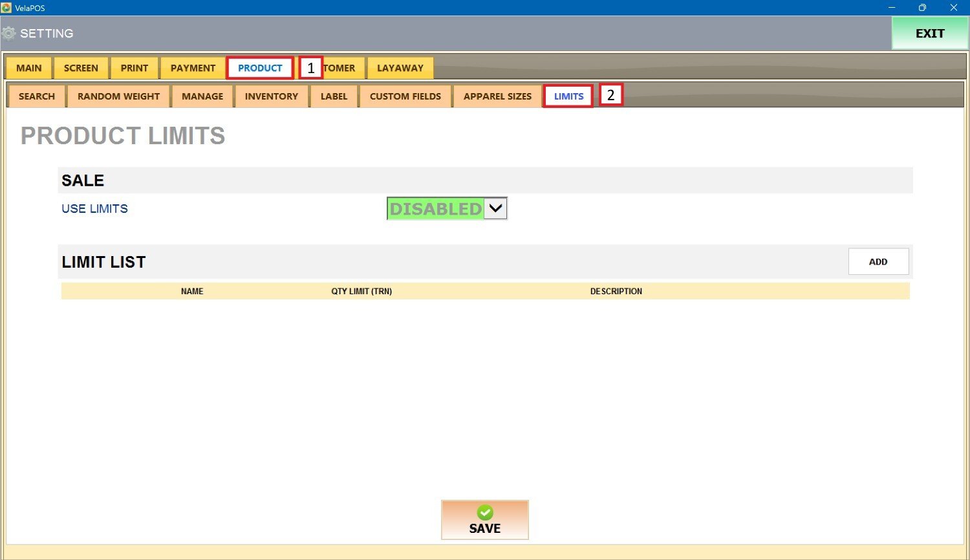Viewport: 970px width, 560px height.
Task: Click the green EXIT button
Action: [x=930, y=34]
